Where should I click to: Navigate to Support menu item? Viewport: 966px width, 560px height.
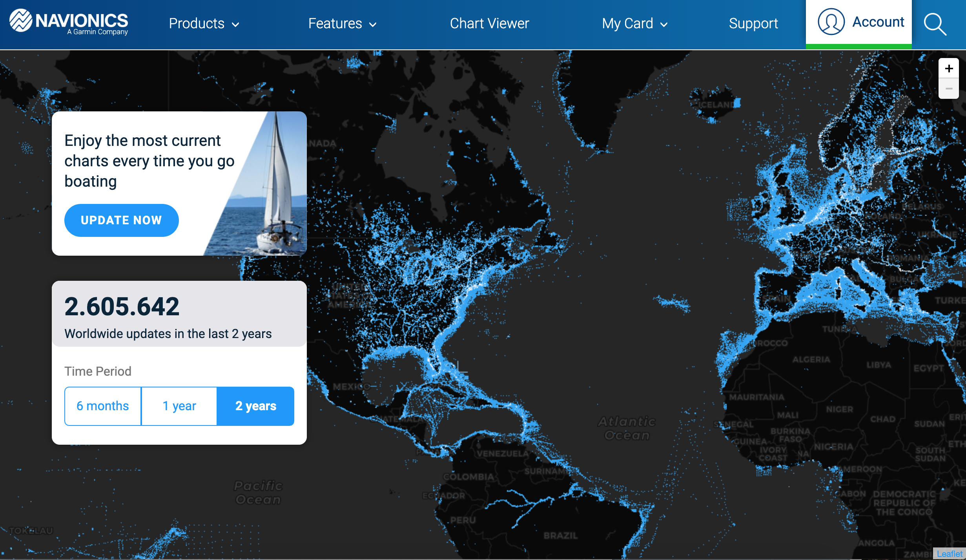tap(753, 23)
